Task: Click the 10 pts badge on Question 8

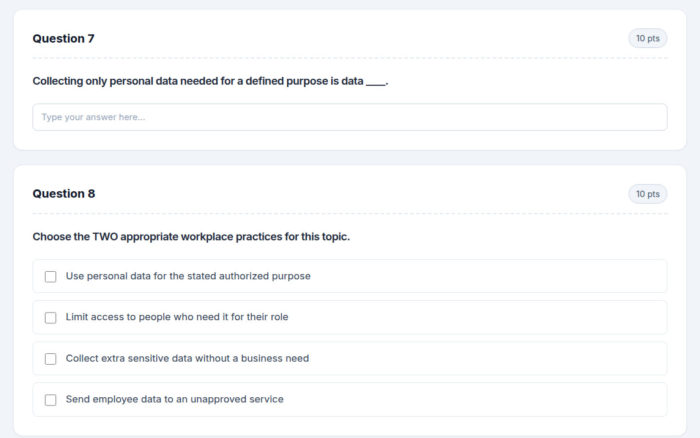Action: pos(647,194)
